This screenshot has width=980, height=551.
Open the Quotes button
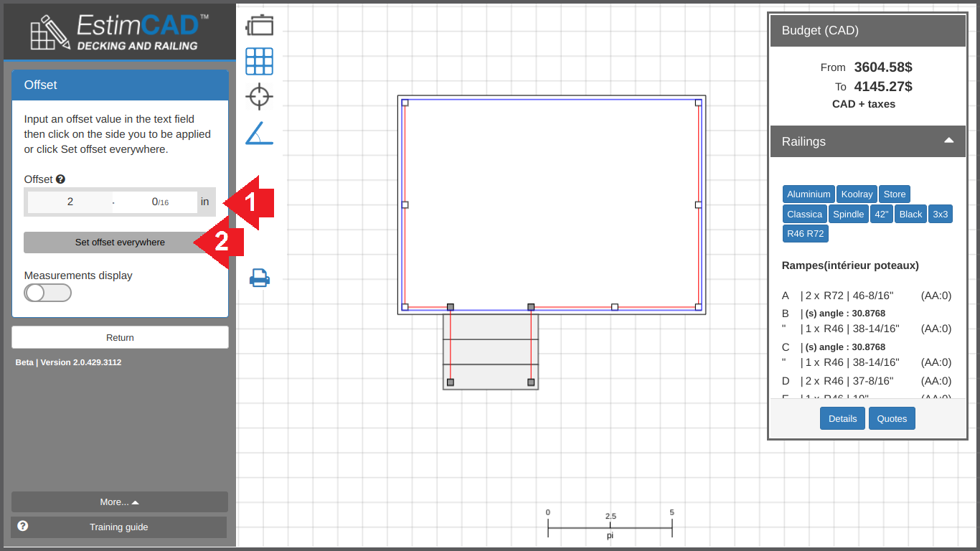(x=892, y=418)
